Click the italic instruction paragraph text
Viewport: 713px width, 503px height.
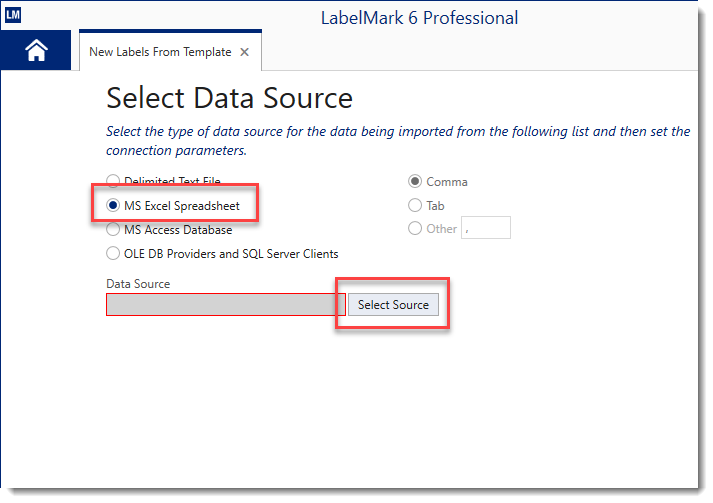coord(398,141)
